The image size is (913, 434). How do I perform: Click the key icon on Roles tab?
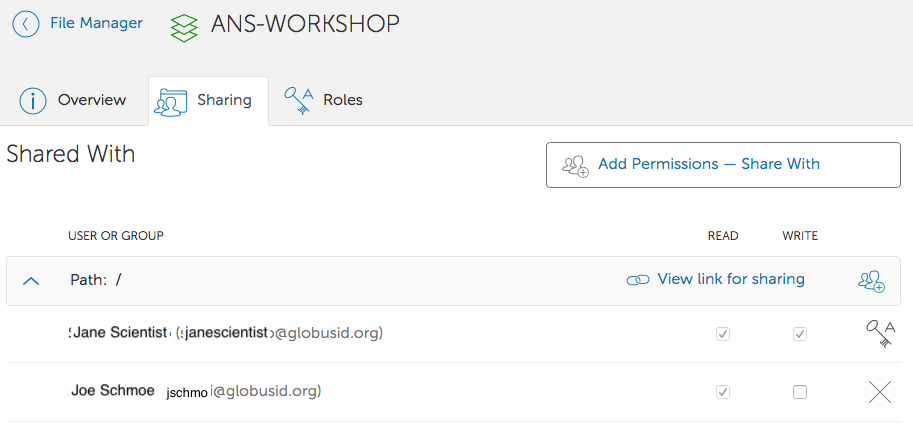click(x=298, y=100)
